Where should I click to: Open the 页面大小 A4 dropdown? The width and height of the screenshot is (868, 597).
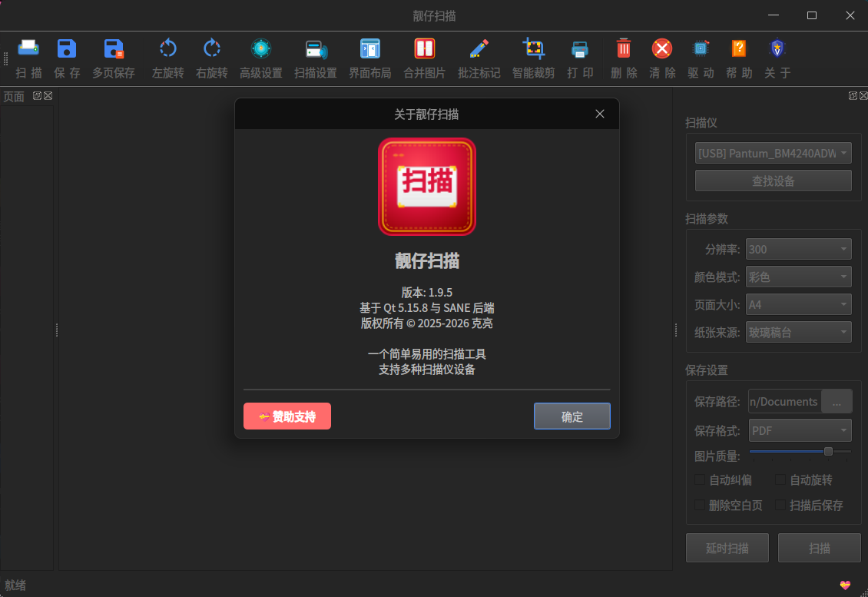[x=798, y=304]
